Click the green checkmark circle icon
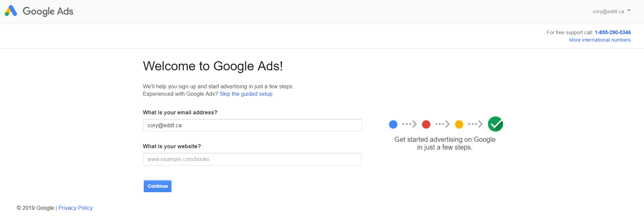 pyautogui.click(x=495, y=124)
